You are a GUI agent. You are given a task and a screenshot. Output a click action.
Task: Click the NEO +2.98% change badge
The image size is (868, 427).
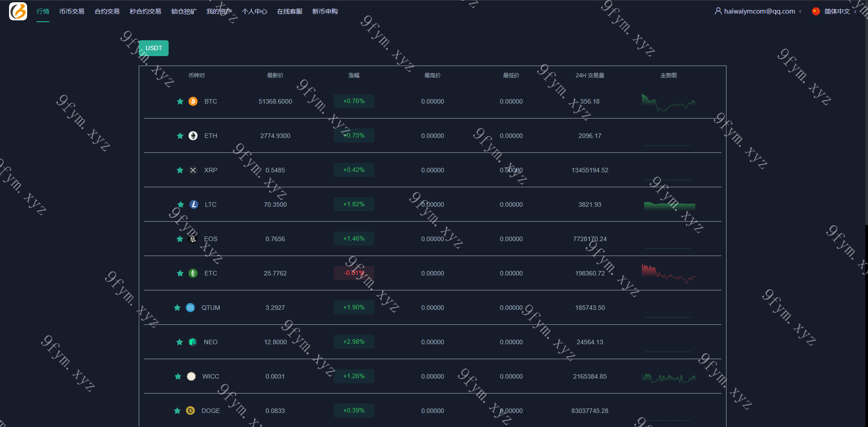tap(354, 342)
